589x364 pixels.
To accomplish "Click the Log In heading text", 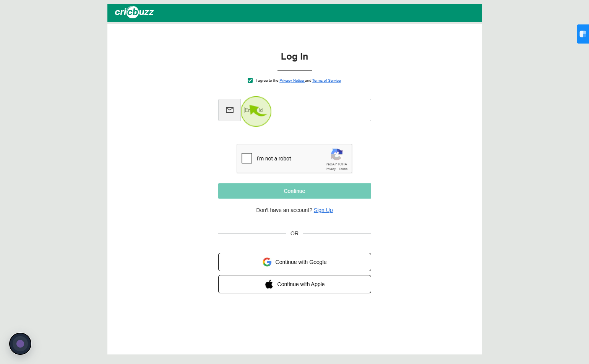I will click(294, 57).
